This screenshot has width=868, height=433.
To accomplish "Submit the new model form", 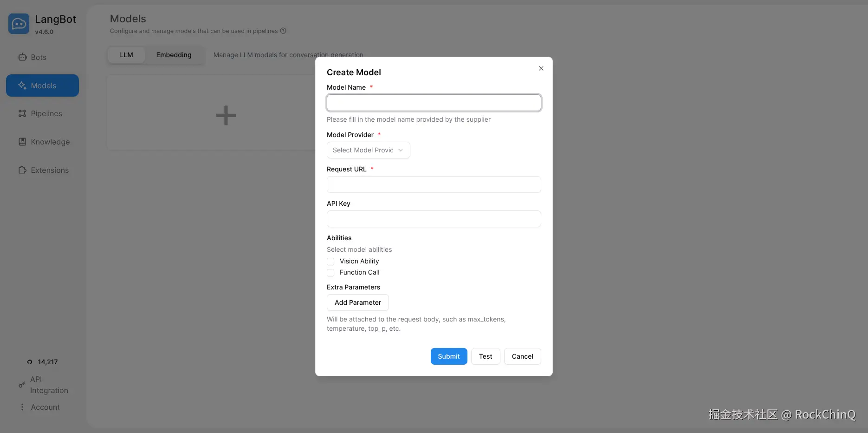I will coord(448,356).
